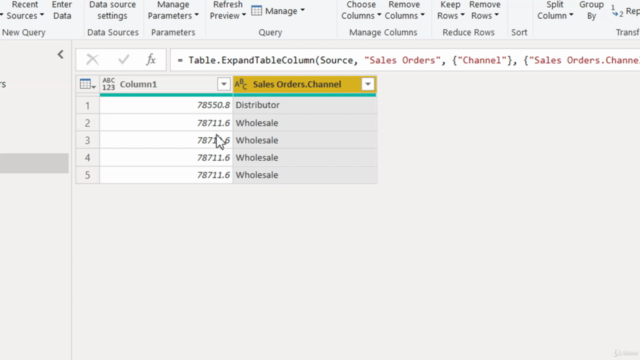The height and width of the screenshot is (360, 640).
Task: Change Sales Orders.Channel data type icon
Action: click(241, 84)
